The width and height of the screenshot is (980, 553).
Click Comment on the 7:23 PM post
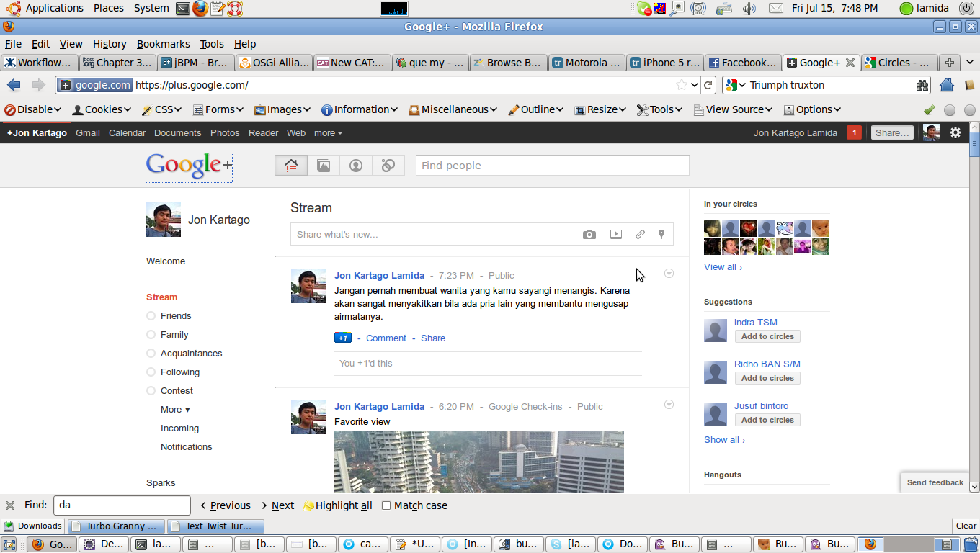(386, 338)
